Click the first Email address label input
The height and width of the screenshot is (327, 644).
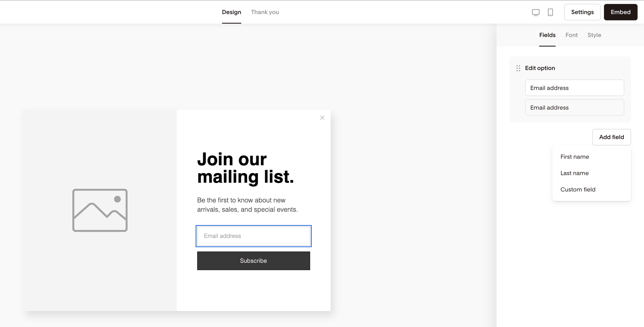tap(575, 88)
